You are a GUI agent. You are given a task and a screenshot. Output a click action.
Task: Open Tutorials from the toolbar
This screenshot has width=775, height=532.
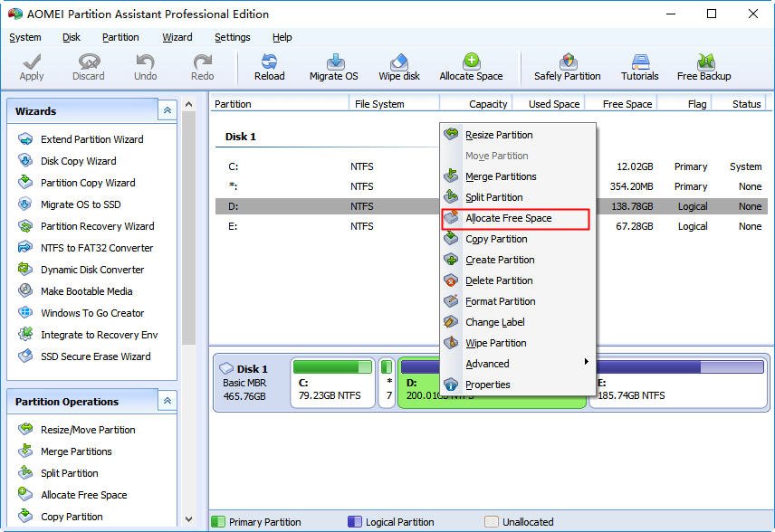point(639,67)
